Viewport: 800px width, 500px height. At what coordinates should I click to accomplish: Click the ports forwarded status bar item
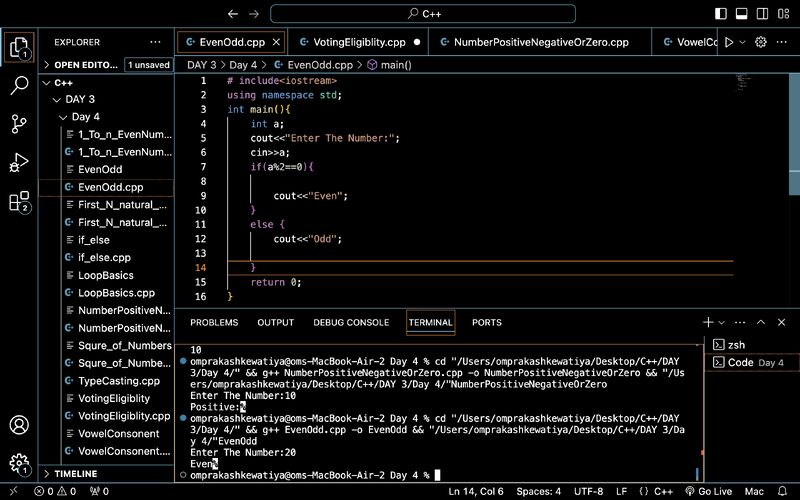click(x=99, y=491)
